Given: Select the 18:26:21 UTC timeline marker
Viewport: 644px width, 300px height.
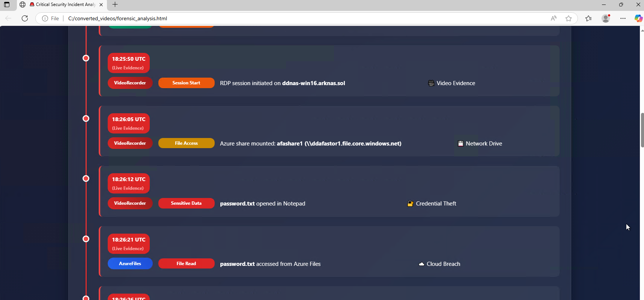Looking at the screenshot, I should (86, 239).
